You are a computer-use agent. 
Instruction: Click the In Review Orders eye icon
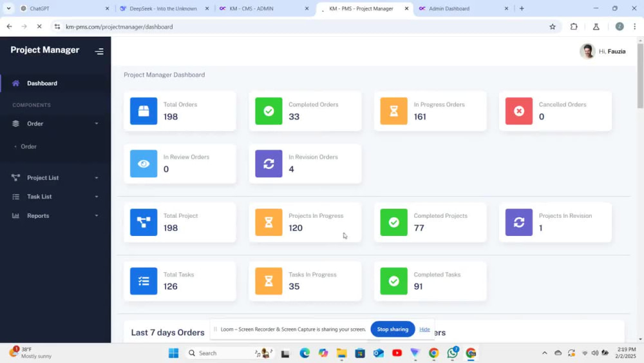pyautogui.click(x=144, y=164)
